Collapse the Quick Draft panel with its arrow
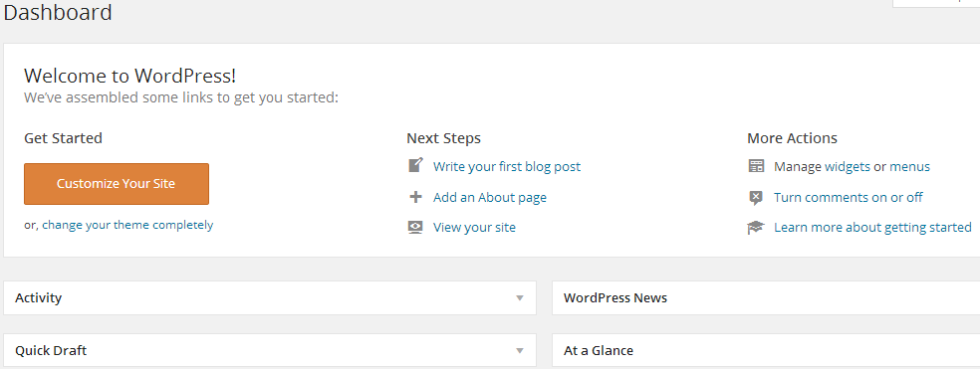 coord(519,351)
